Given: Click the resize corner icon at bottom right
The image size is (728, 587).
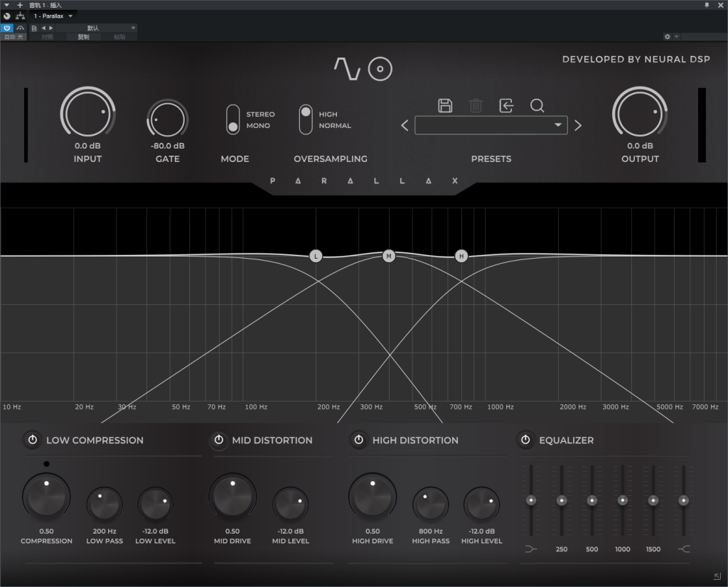Looking at the screenshot, I should pos(717,576).
